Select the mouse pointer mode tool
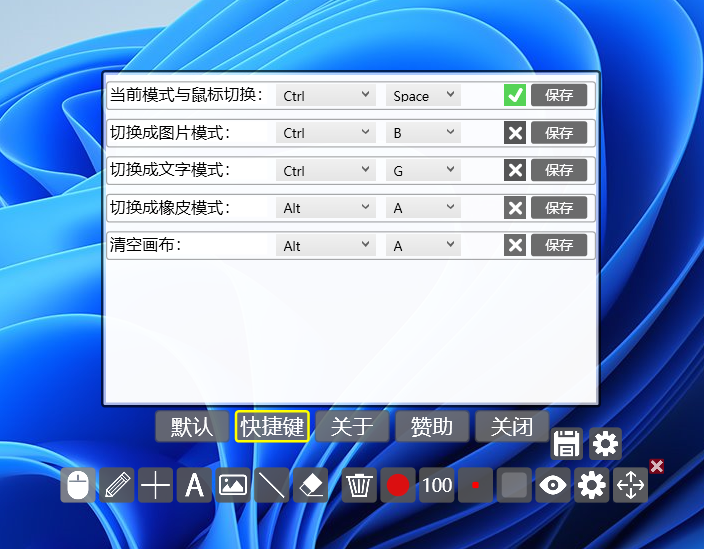 click(78, 485)
